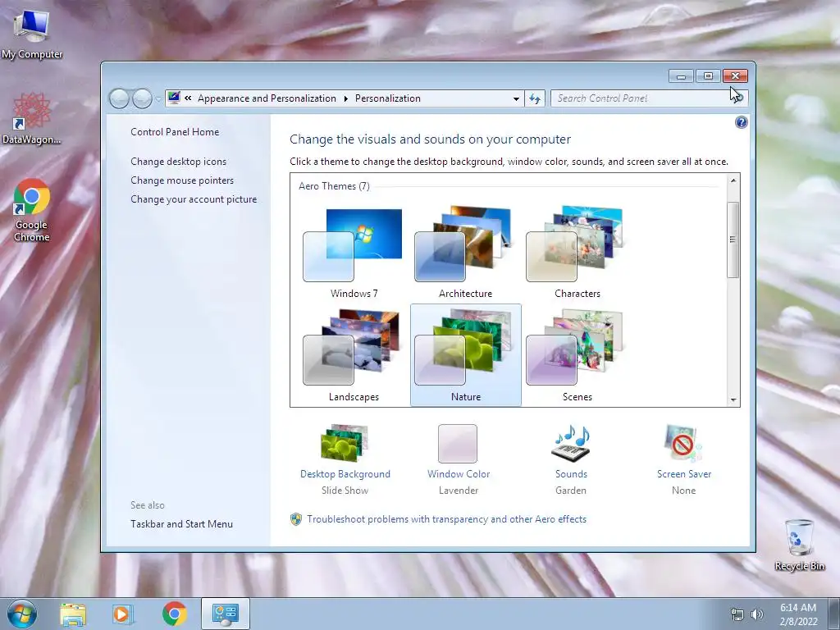Select the Google Chrome desktop shortcut
The image size is (840, 630).
pos(32,210)
